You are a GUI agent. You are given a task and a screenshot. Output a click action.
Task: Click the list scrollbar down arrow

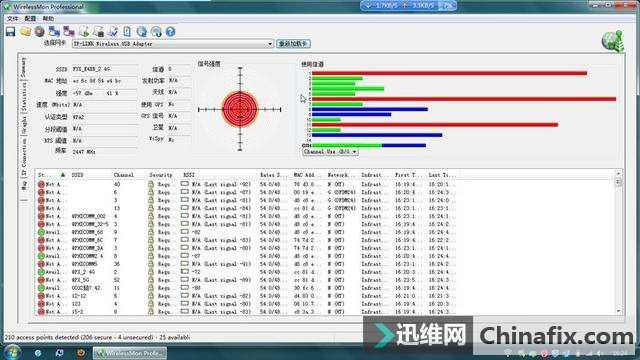618,311
